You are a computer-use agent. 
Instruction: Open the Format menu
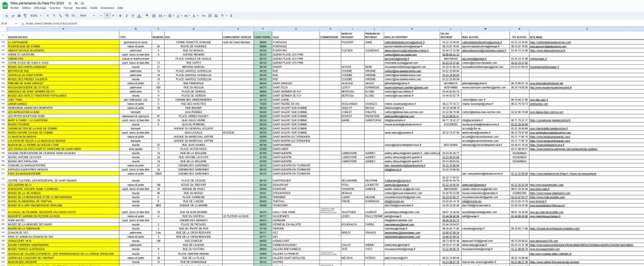point(68,8)
